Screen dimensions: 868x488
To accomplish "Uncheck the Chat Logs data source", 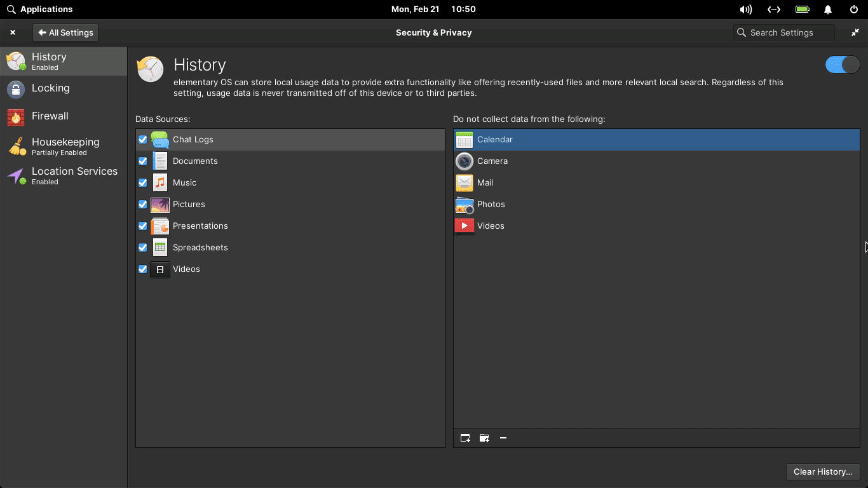I will 143,140.
